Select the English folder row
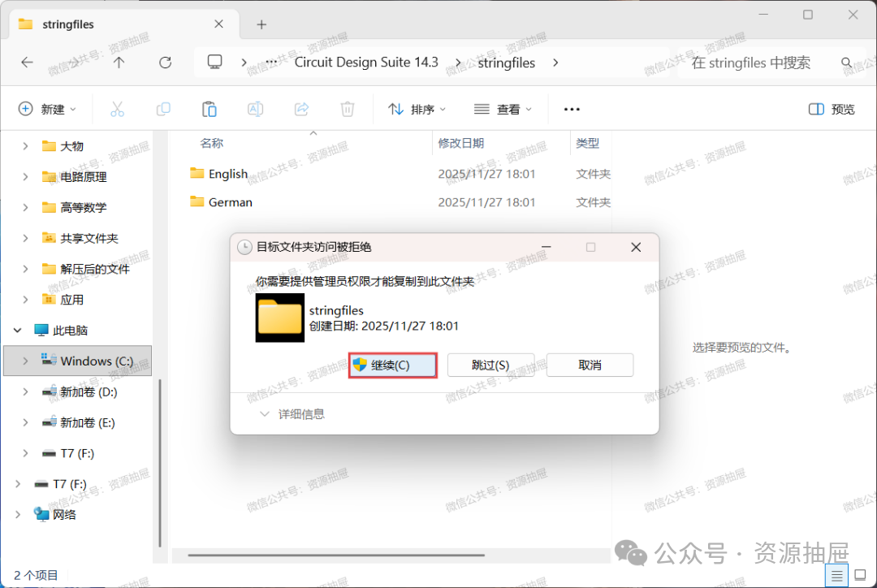This screenshot has height=588, width=877. click(x=399, y=174)
